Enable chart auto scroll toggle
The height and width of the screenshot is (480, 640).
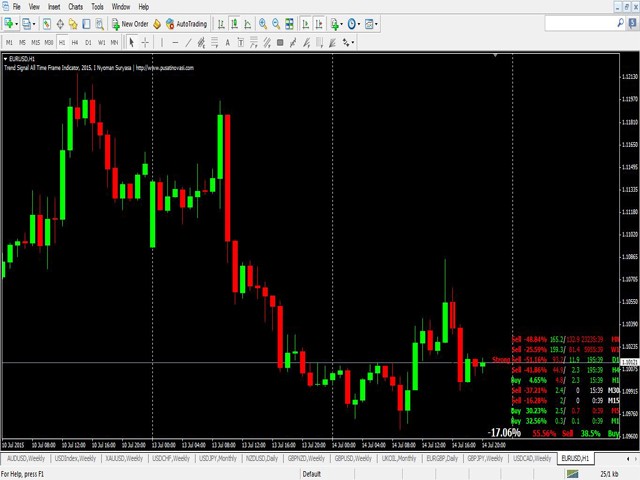(x=304, y=23)
